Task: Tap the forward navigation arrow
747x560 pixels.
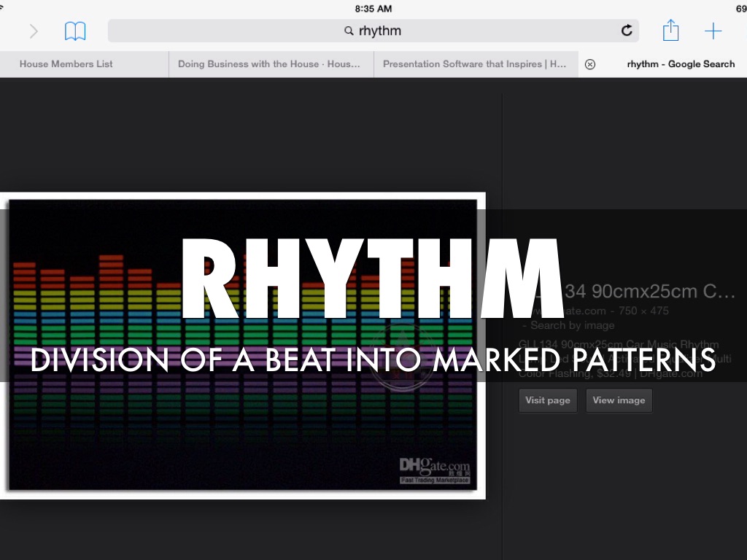Action: tap(34, 31)
